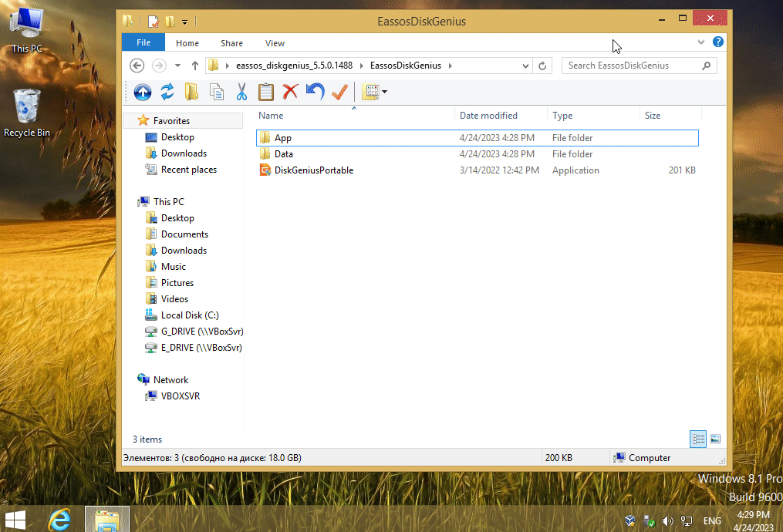This screenshot has width=783, height=532.
Task: Select the Recycle Bin desktop icon
Action: tap(27, 113)
